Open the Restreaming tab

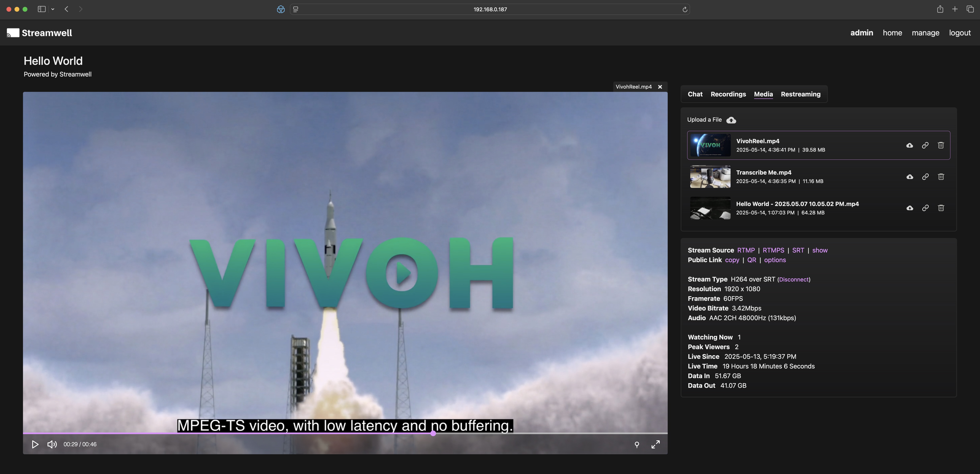coord(800,94)
